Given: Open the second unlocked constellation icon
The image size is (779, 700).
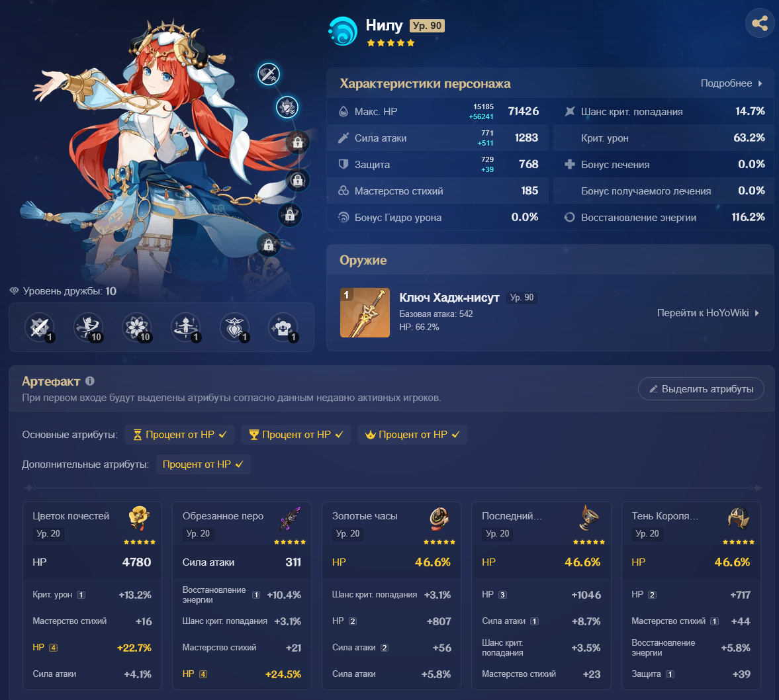Looking at the screenshot, I should 287,107.
